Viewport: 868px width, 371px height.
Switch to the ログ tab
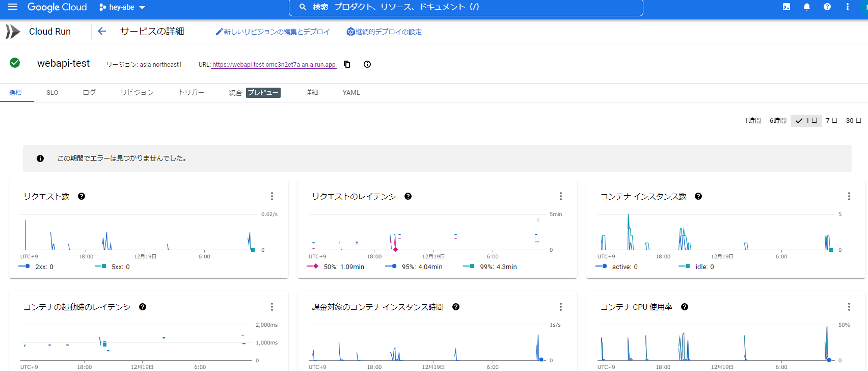point(89,93)
